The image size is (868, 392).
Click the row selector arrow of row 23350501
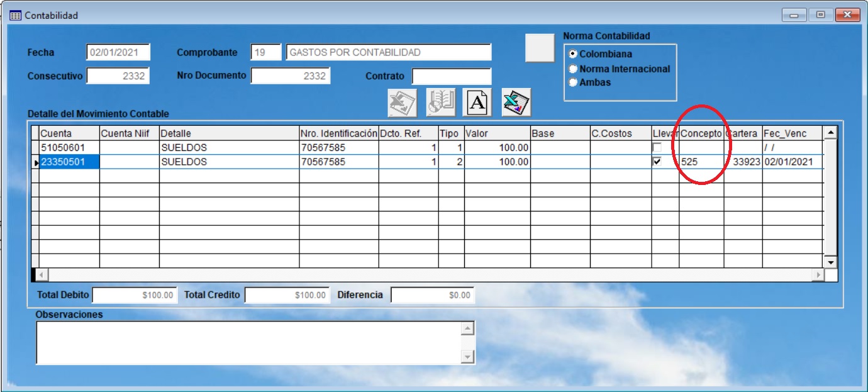pos(35,162)
